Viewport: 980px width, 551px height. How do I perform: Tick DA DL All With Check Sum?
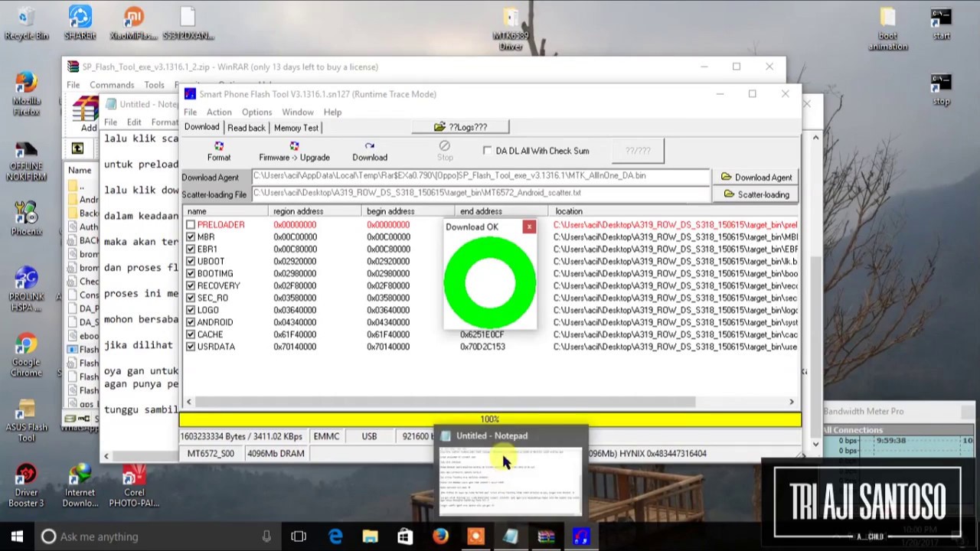tap(488, 151)
